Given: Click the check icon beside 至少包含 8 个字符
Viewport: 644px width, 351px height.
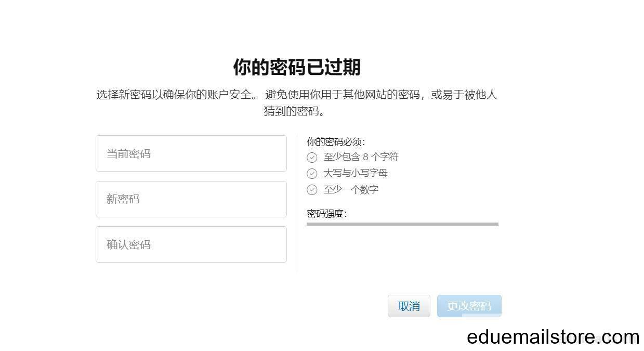Looking at the screenshot, I should (x=312, y=157).
